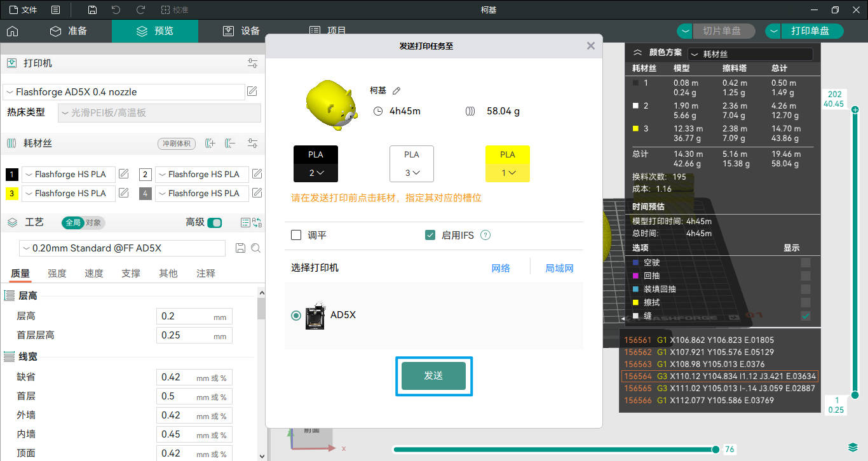Click the search settings magnifier icon

tap(255, 248)
